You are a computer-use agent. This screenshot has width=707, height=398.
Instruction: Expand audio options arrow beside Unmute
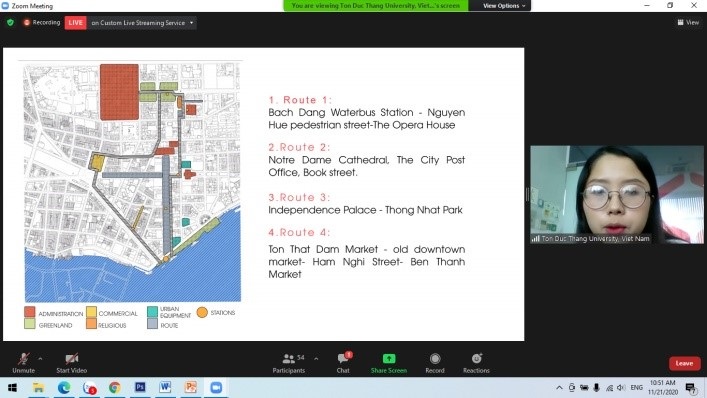(x=40, y=359)
